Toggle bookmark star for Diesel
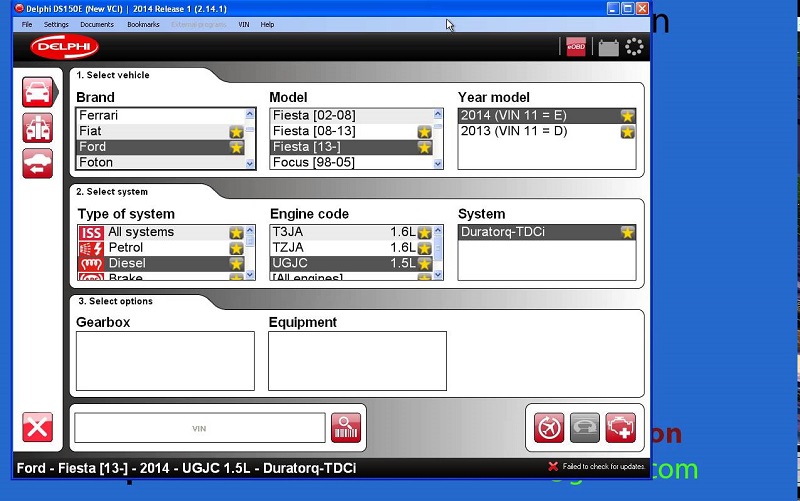 tap(236, 264)
